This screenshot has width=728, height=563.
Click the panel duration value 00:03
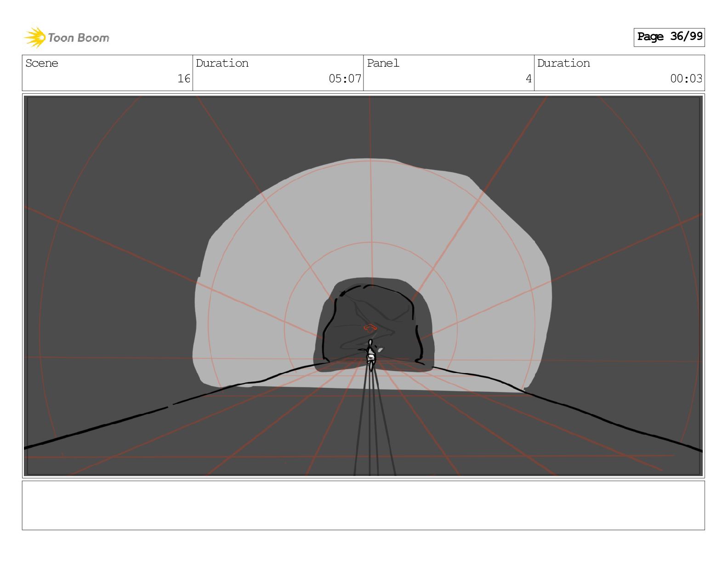686,79
